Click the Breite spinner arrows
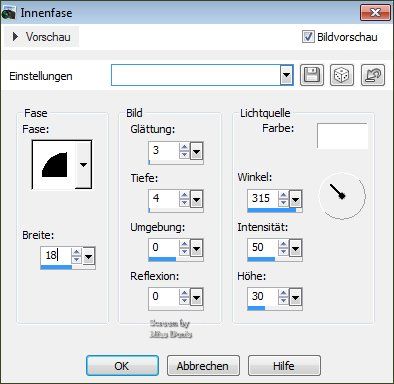The width and height of the screenshot is (394, 384). [76, 256]
